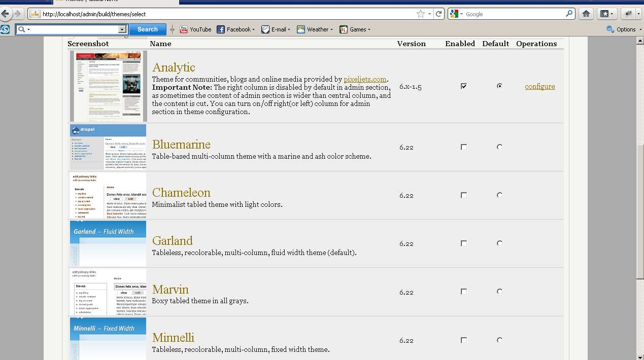The image size is (644, 360).
Task: Click the Facebook icon on toolbar
Action: 221,29
